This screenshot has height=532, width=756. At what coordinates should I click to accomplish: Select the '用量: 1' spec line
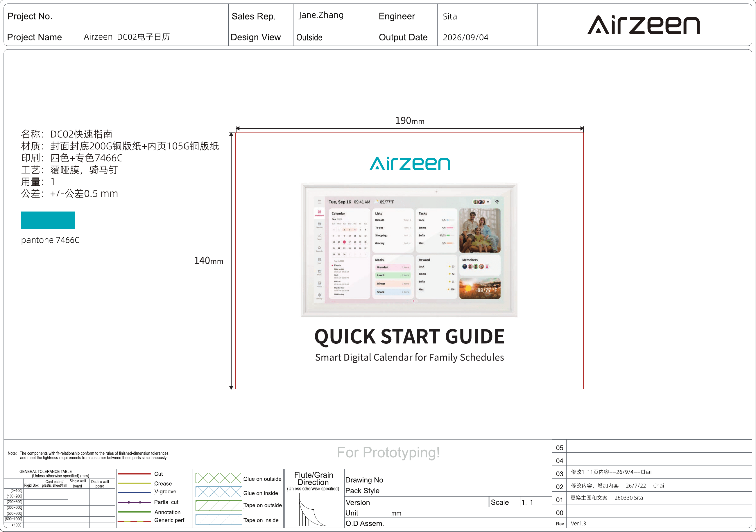(x=38, y=181)
